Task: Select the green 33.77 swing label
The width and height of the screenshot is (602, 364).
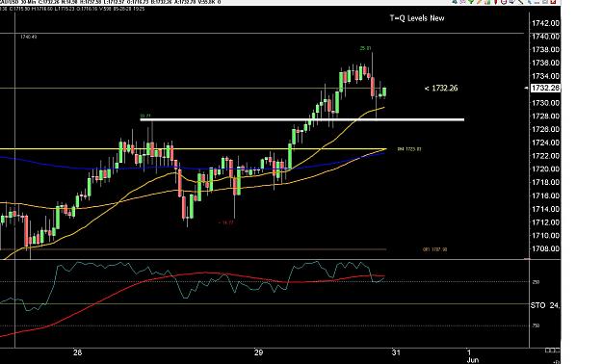Action: tap(145, 116)
